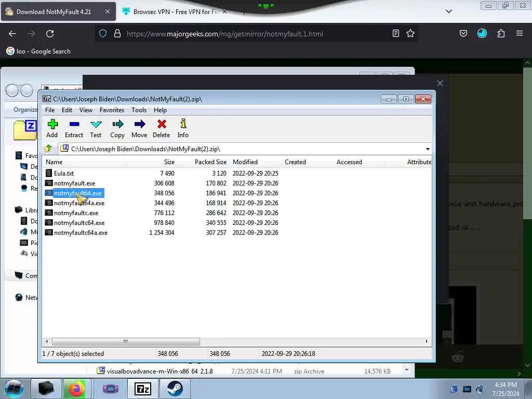Open Windows Start button

click(14, 389)
